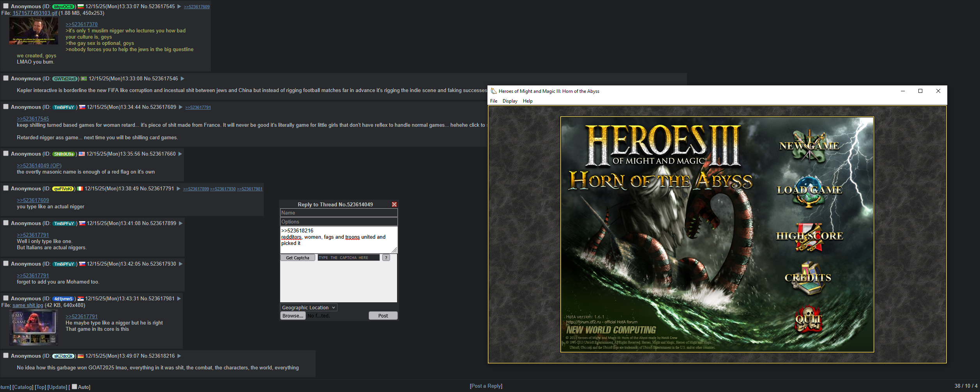Open the post menu arrow for No.523617545
This screenshot has height=392, width=980.
tap(179, 7)
